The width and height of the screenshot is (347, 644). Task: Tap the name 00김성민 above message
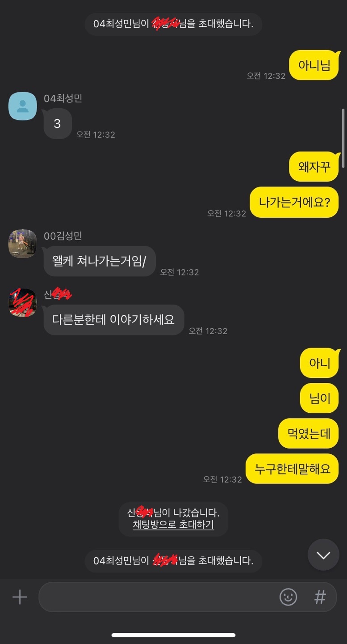(x=63, y=236)
